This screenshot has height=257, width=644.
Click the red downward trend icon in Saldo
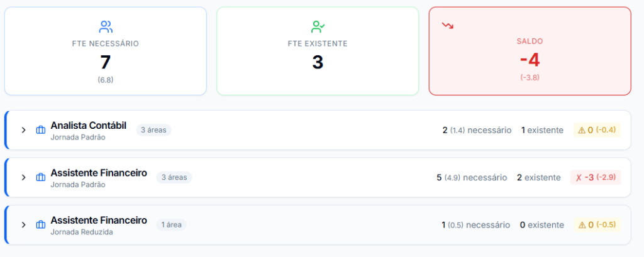(448, 26)
